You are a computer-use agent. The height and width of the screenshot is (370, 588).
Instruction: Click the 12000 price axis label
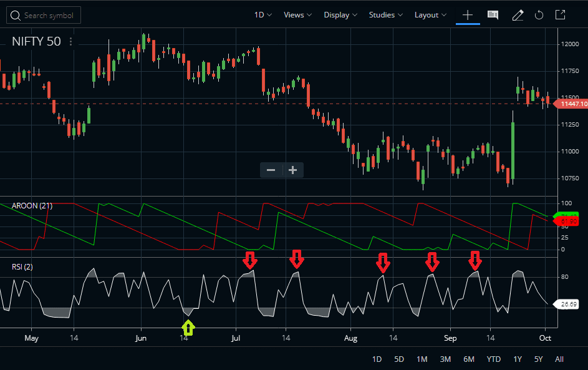pyautogui.click(x=570, y=44)
